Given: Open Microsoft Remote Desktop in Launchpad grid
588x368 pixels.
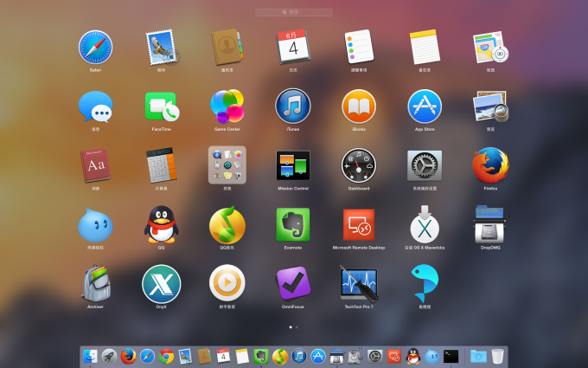Looking at the screenshot, I should 359,224.
